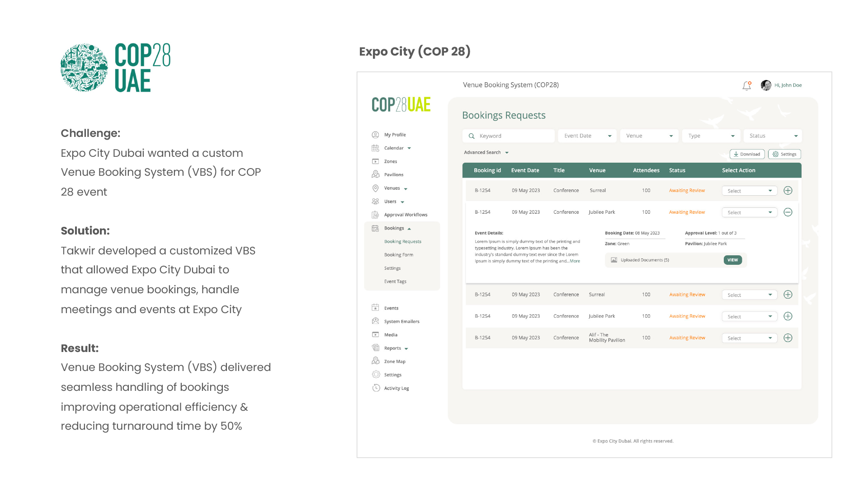The height and width of the screenshot is (488, 868).
Task: Click the COP28UAE sidebar logo
Action: point(401,105)
